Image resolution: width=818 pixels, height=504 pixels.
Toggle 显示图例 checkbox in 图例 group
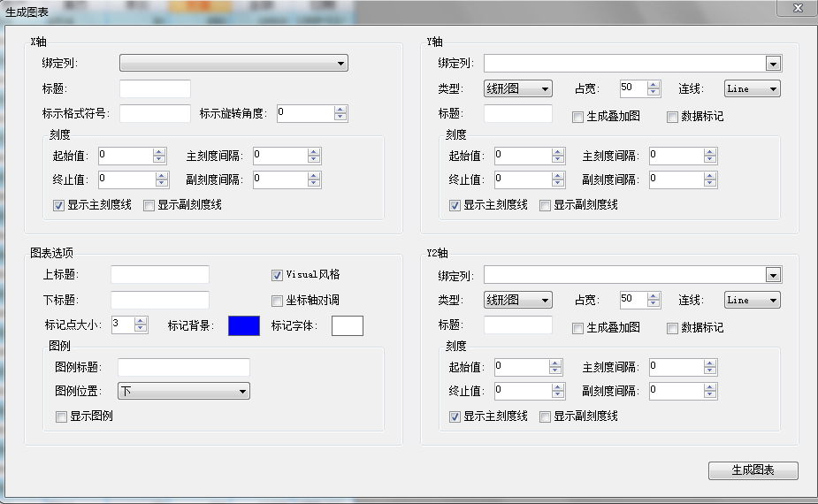coord(61,416)
